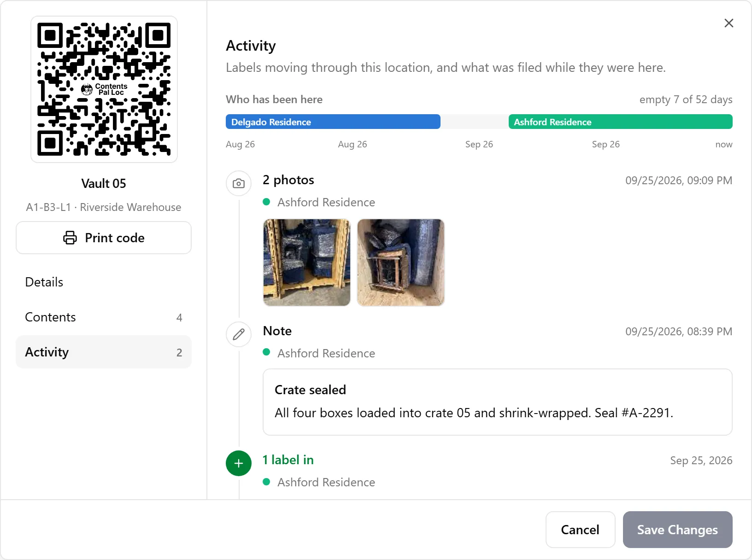
Task: Open the Contents tab
Action: coord(104,317)
